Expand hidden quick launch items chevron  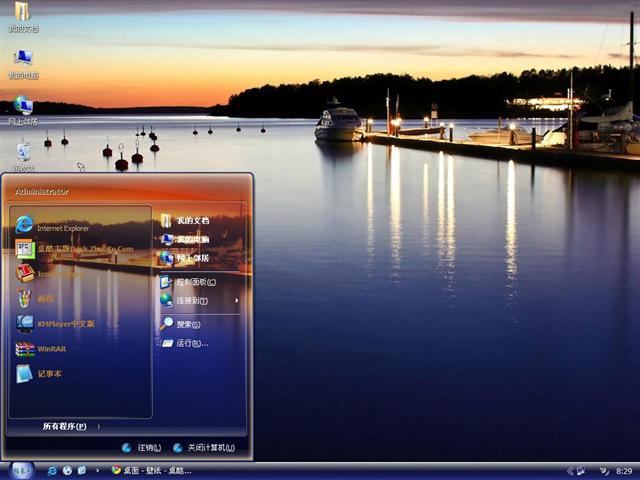point(97,470)
